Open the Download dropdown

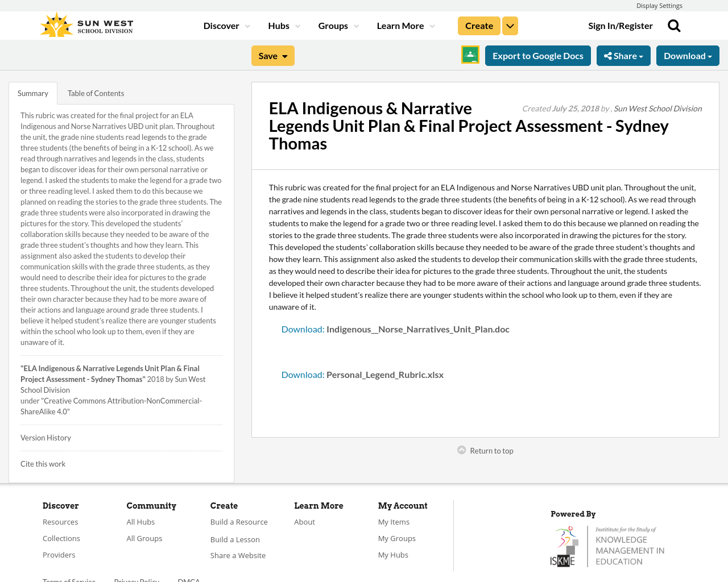688,55
